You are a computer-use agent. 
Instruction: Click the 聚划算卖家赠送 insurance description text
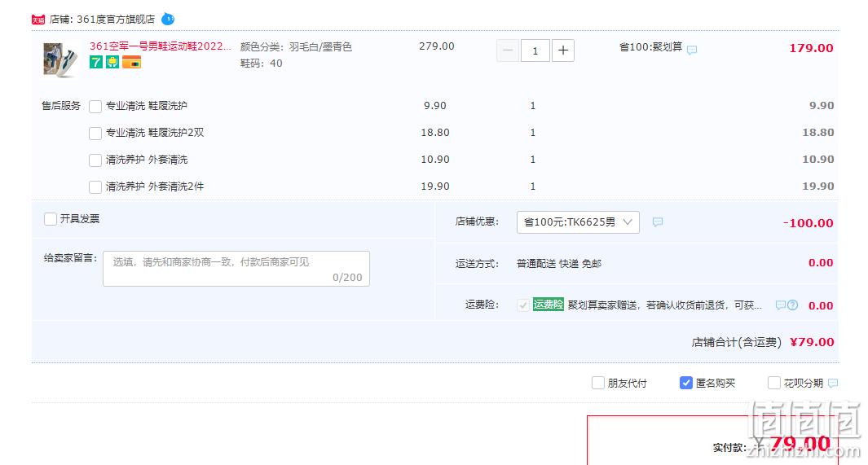665,305
